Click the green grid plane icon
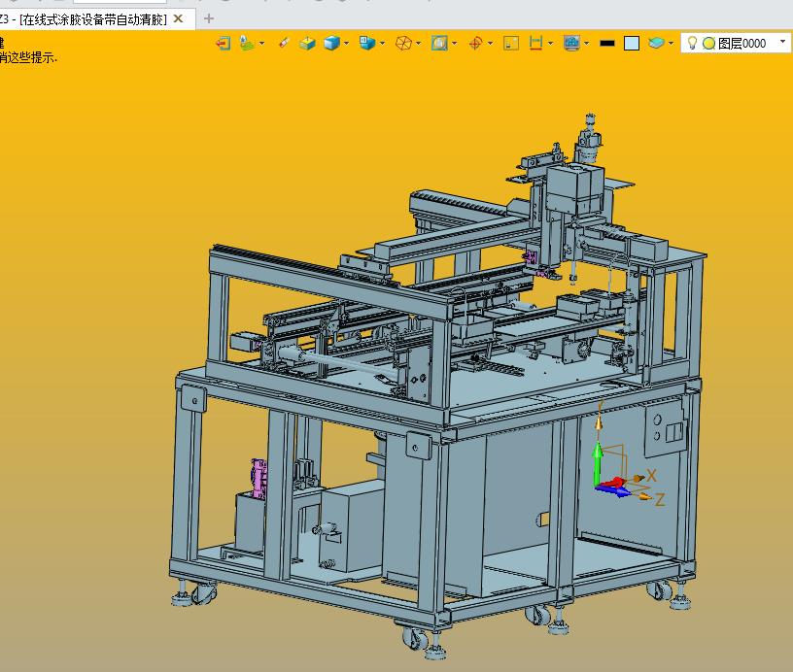Screen dimensions: 793x672 pos(247,44)
